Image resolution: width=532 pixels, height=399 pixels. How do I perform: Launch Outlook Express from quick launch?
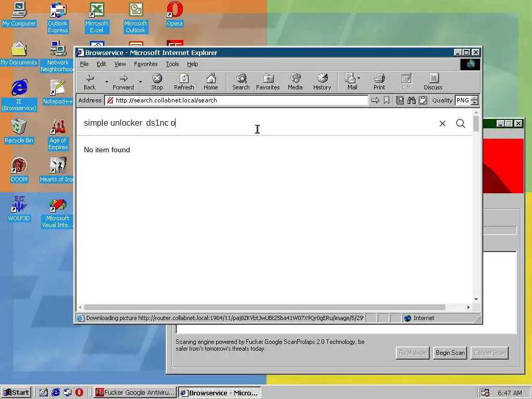tap(68, 393)
